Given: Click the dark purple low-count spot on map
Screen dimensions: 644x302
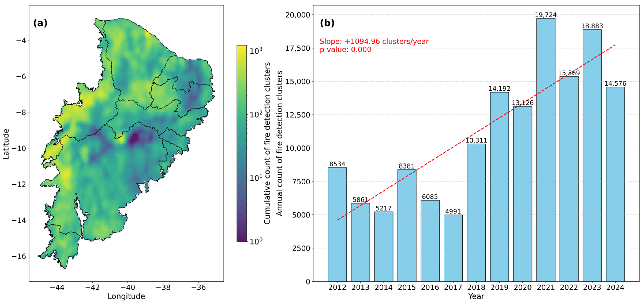Looking at the screenshot, I should (x=134, y=138).
